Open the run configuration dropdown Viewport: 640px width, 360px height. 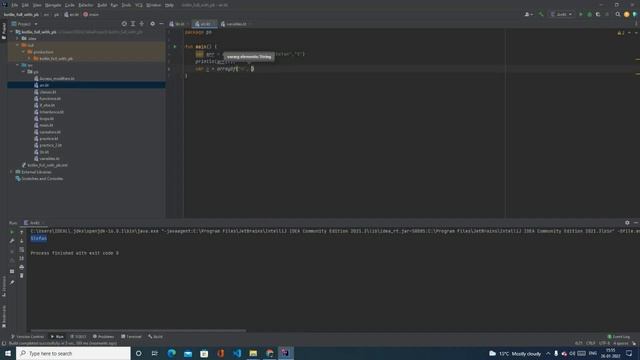[x=561, y=14]
